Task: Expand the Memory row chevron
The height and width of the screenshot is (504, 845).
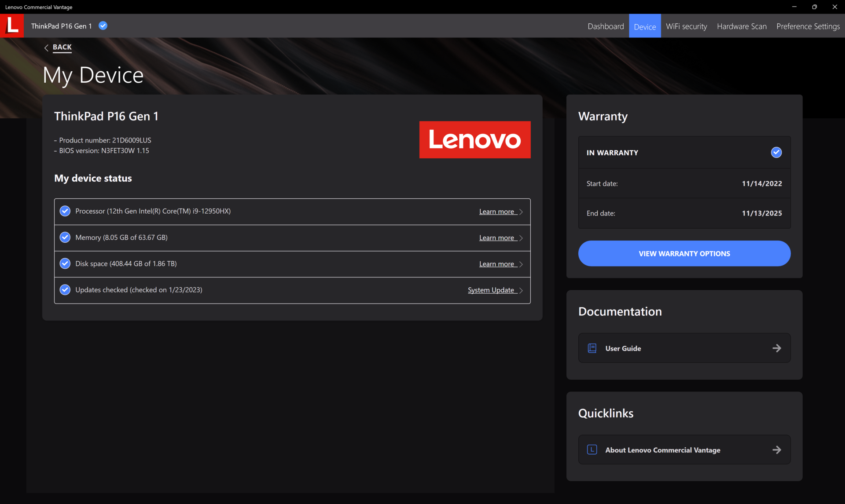Action: tap(521, 238)
